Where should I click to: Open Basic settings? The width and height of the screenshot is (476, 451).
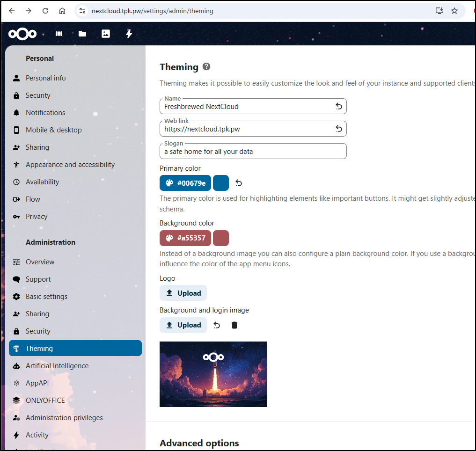[75, 297]
